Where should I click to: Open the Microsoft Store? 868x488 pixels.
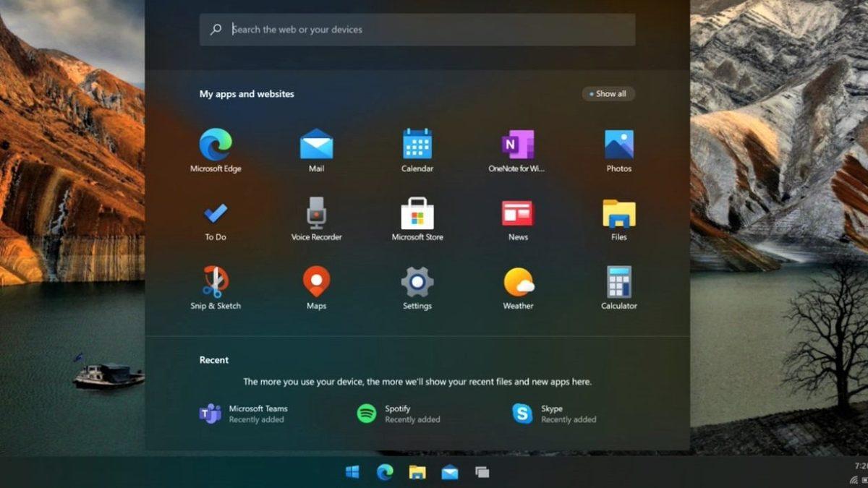(x=417, y=213)
